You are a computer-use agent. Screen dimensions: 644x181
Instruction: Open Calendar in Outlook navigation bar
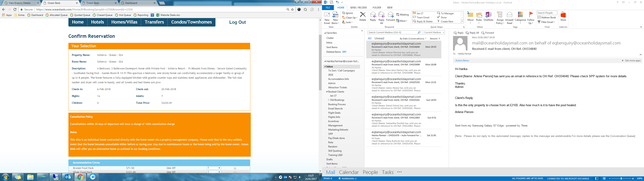click(349, 172)
